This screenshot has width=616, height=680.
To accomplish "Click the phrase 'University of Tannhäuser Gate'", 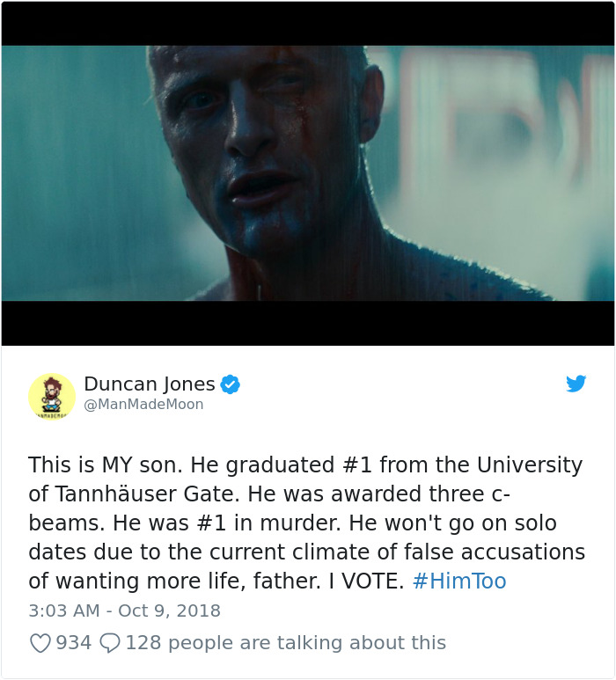I will pos(305,479).
